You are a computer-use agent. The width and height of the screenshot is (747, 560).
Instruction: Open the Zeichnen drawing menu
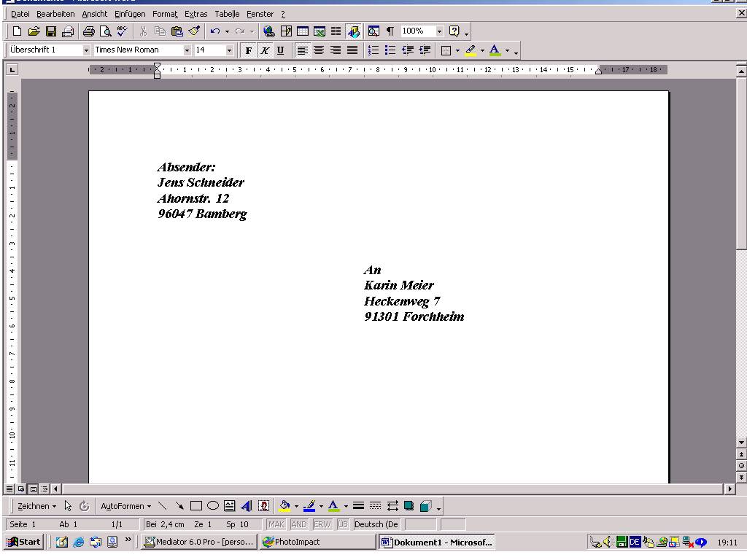tap(36, 506)
